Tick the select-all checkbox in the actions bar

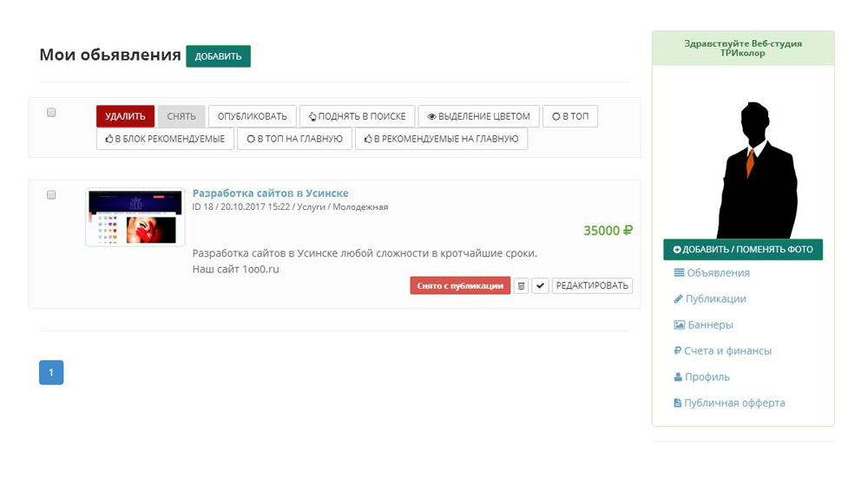click(51, 113)
